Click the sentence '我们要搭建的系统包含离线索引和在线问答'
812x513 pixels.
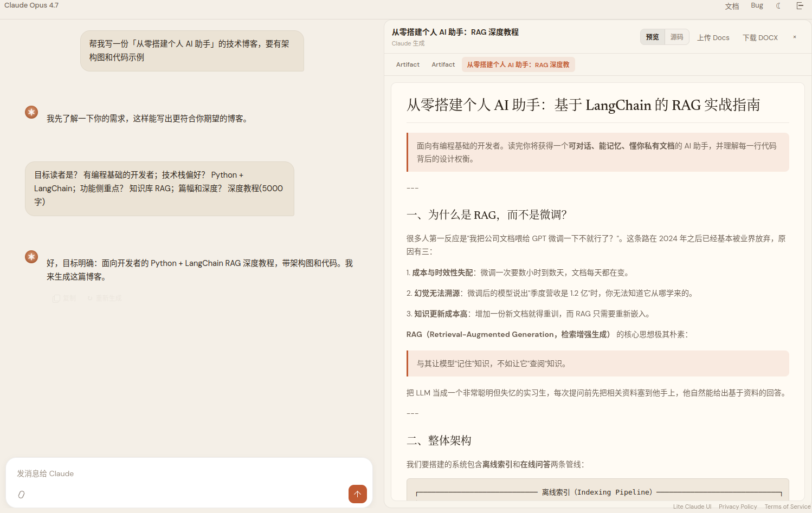(495, 464)
